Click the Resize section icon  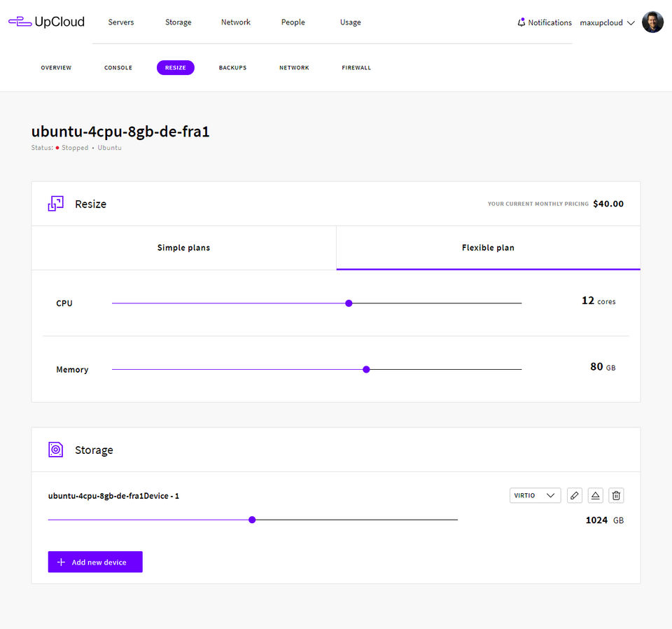click(56, 204)
